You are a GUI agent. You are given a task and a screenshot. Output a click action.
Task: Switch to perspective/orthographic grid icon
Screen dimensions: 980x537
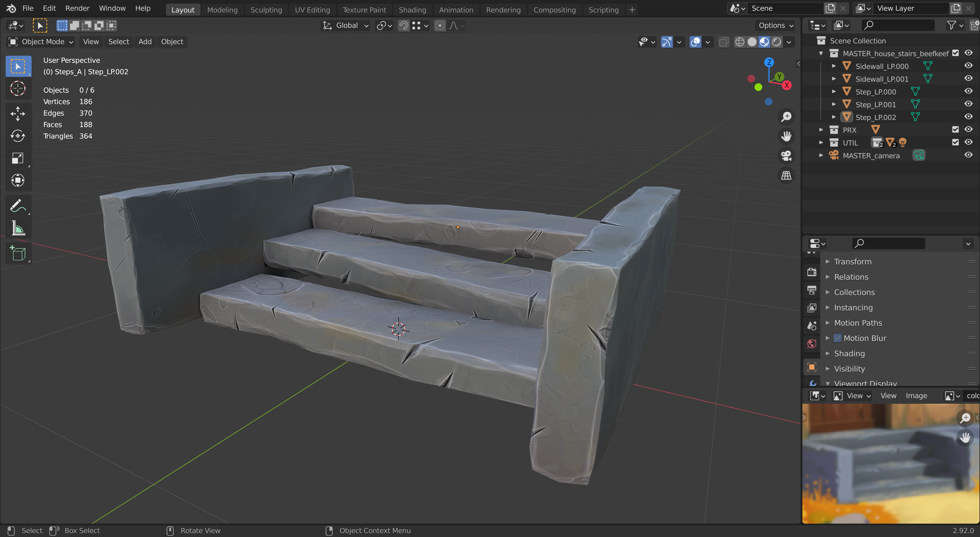pos(786,175)
